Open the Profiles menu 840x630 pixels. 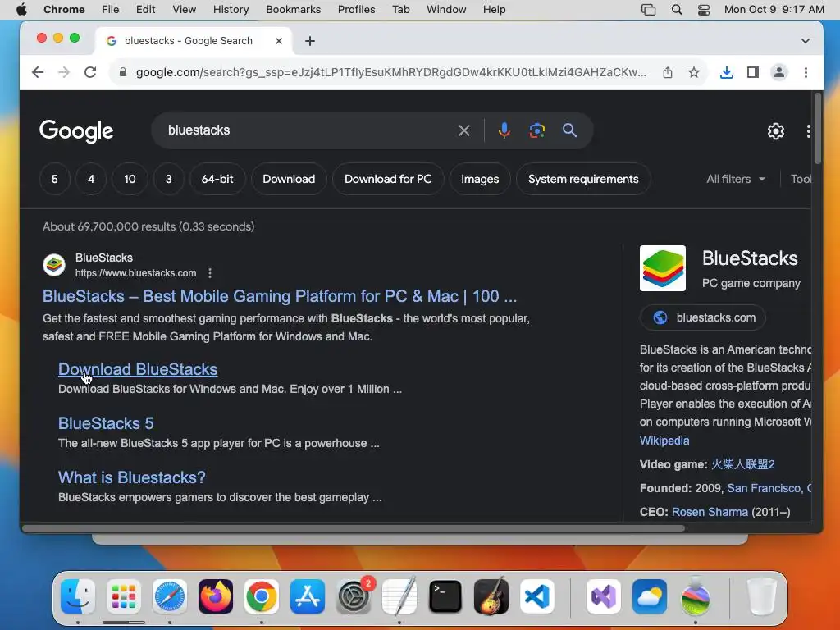coord(356,10)
